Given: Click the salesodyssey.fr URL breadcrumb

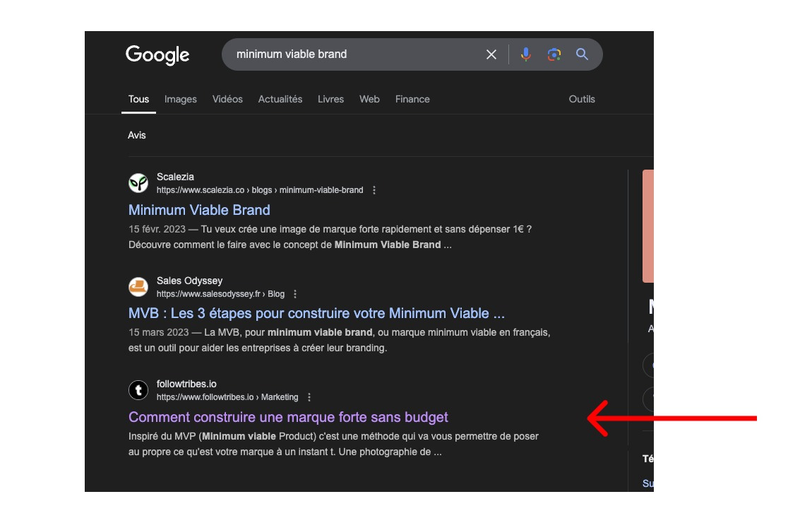Looking at the screenshot, I should [x=220, y=294].
